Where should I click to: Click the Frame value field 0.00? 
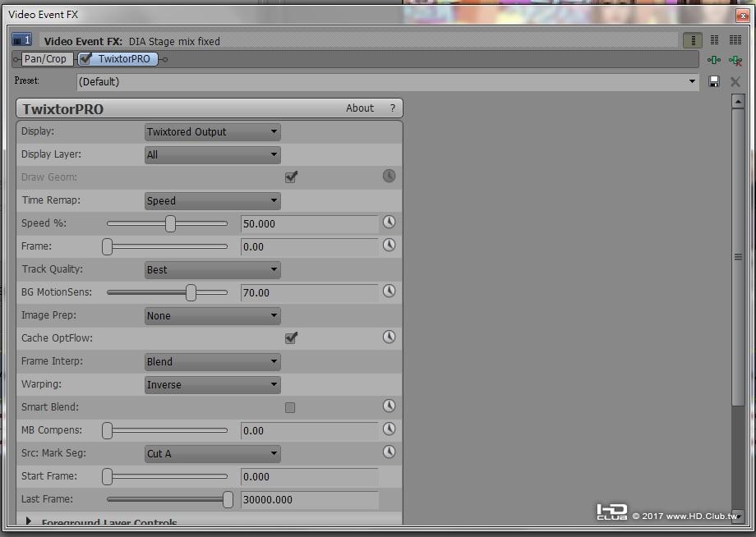click(310, 247)
